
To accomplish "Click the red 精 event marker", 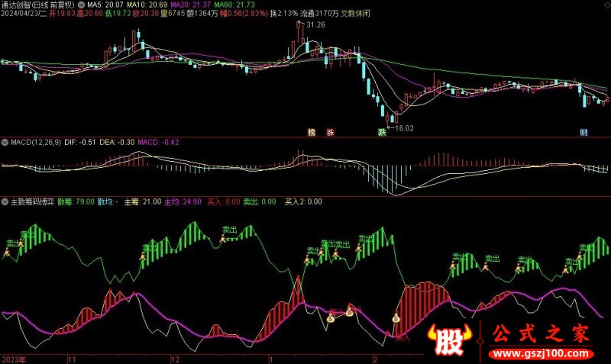I will [x=312, y=132].
